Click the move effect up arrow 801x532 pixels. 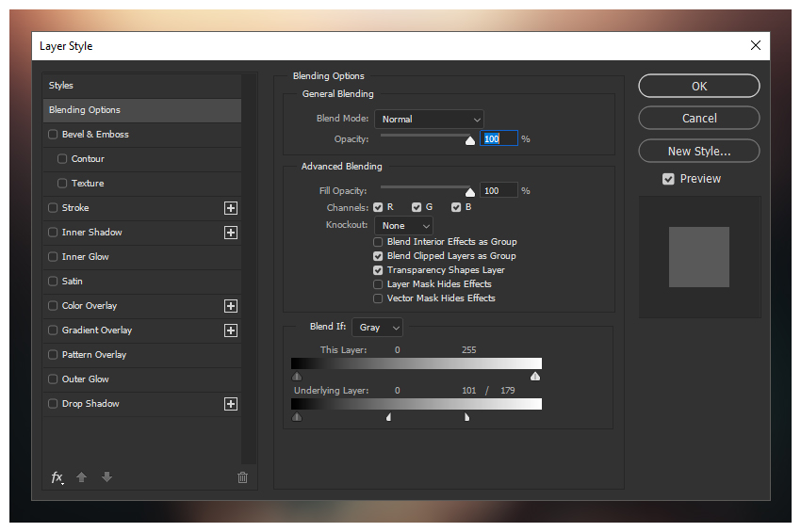point(81,477)
